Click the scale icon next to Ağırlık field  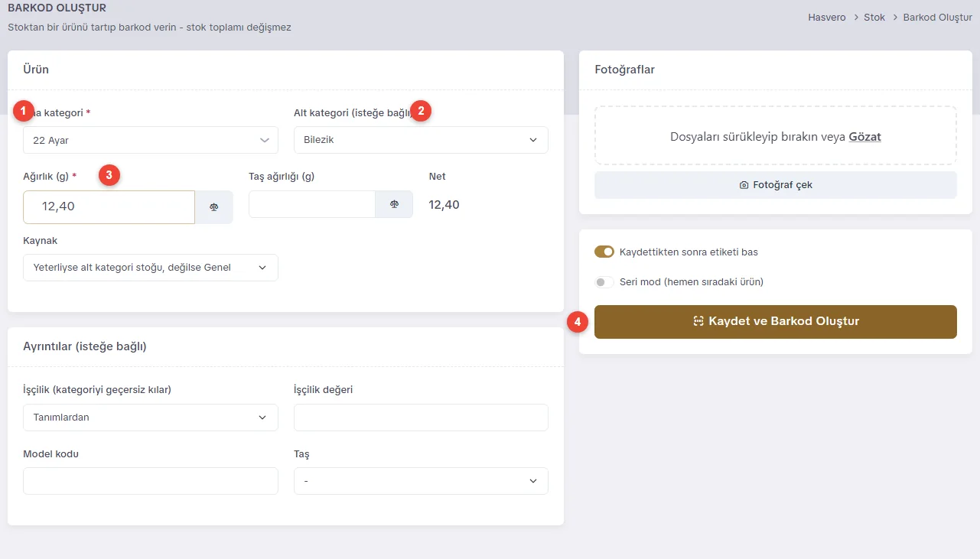point(214,206)
